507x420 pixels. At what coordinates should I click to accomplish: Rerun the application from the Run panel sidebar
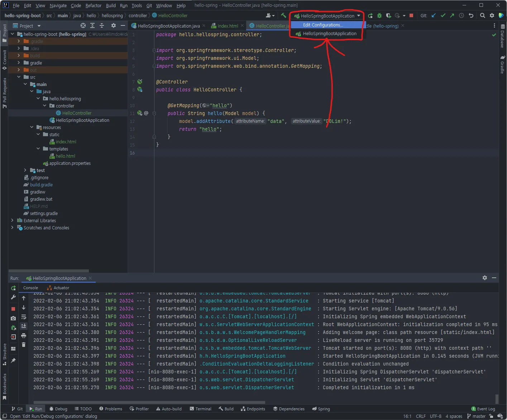point(13,288)
